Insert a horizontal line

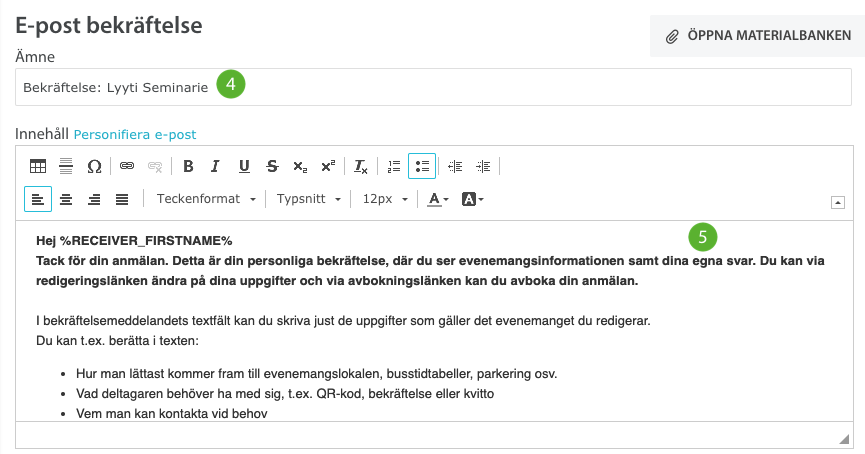point(66,166)
